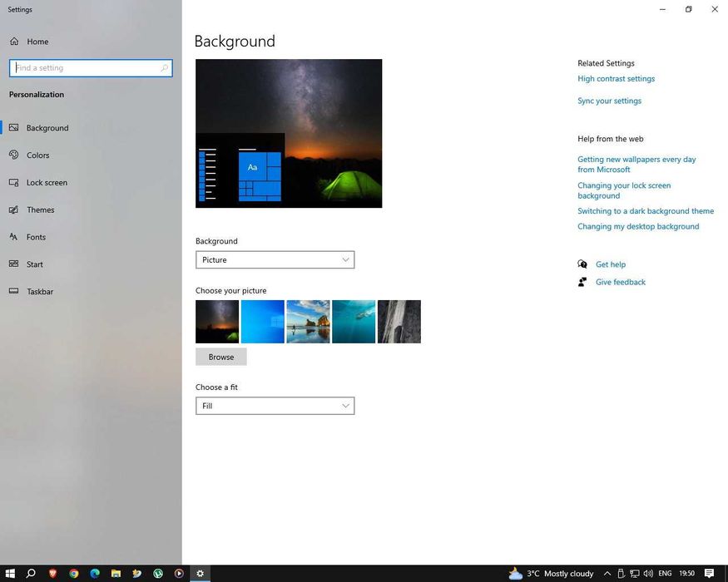
Task: Click the Taskbar icon in the sidebar
Action: [14, 291]
